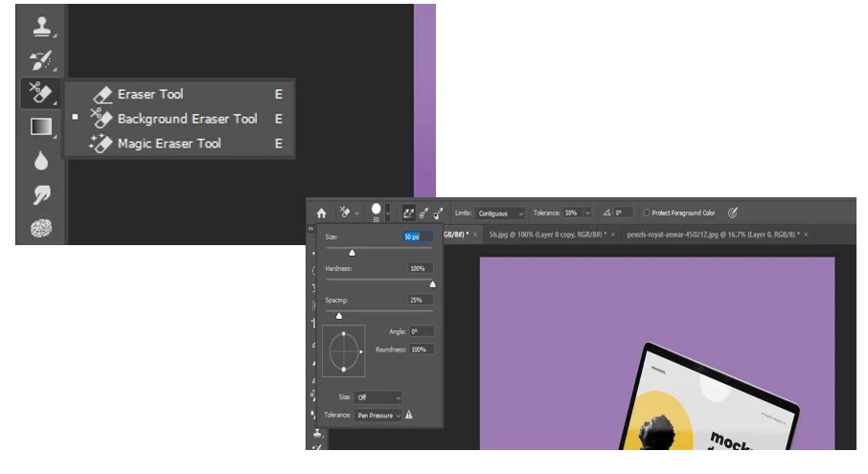
Task: Select the Blur tool droplet icon
Action: click(x=41, y=161)
